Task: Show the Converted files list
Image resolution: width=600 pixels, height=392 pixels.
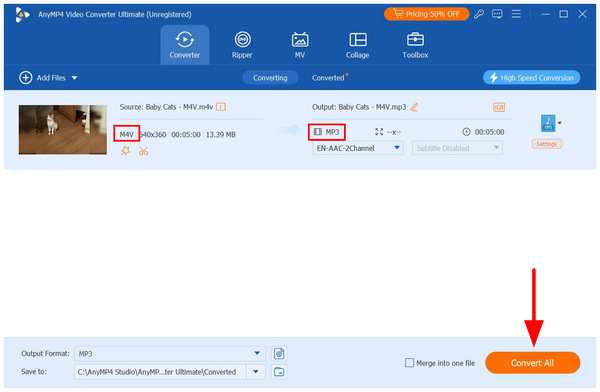Action: [328, 78]
